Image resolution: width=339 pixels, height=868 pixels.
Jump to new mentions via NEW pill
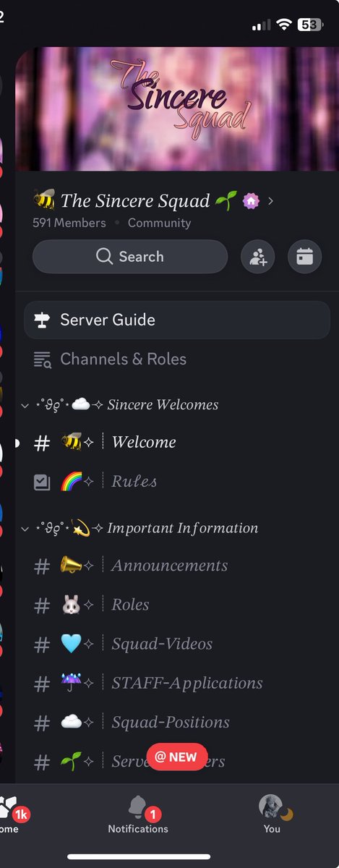(176, 757)
